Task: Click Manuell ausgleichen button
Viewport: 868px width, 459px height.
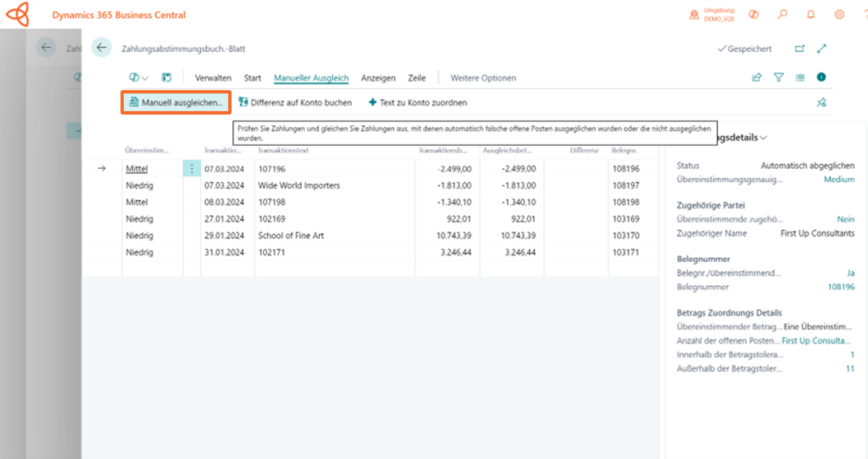Action: pos(176,103)
